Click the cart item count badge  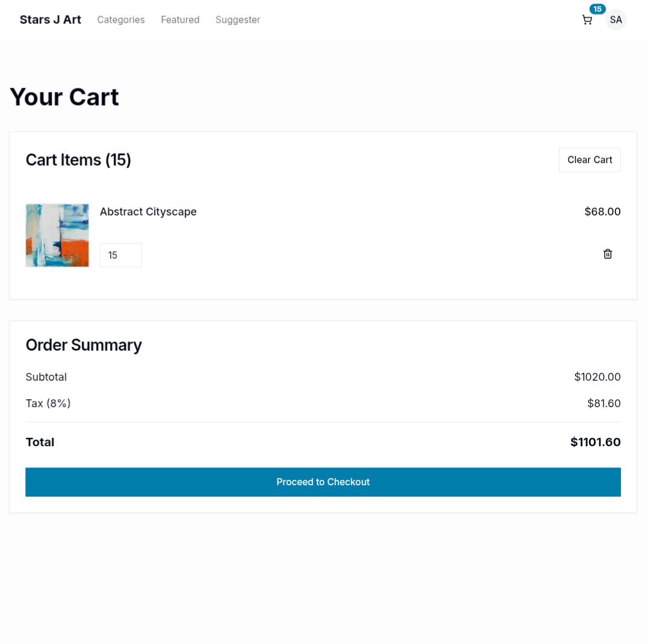click(597, 9)
